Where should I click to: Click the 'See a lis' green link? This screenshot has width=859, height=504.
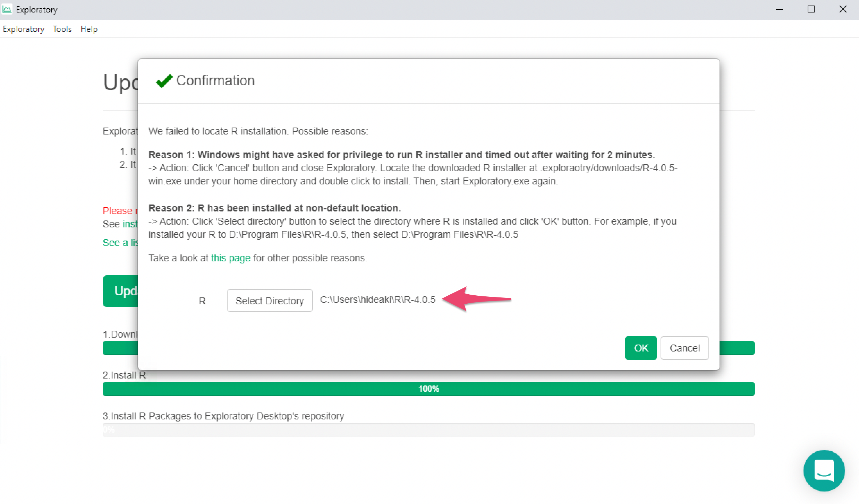(x=120, y=243)
